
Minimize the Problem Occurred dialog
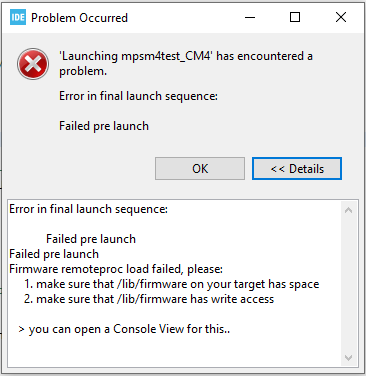tap(250, 17)
